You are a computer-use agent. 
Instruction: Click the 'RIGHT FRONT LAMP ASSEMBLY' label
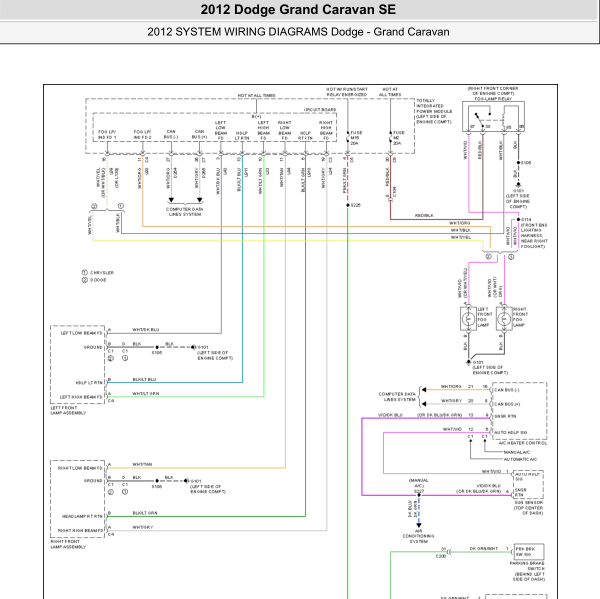click(68, 544)
